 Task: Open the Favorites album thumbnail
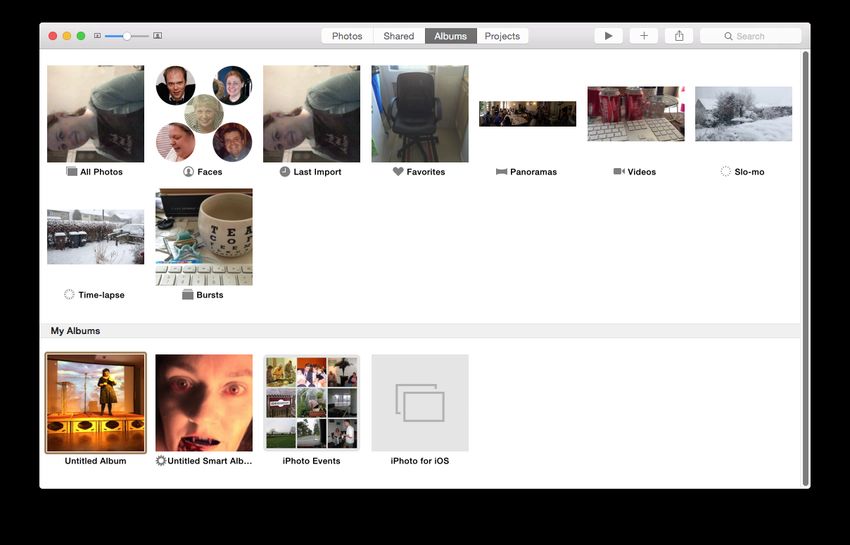point(420,114)
